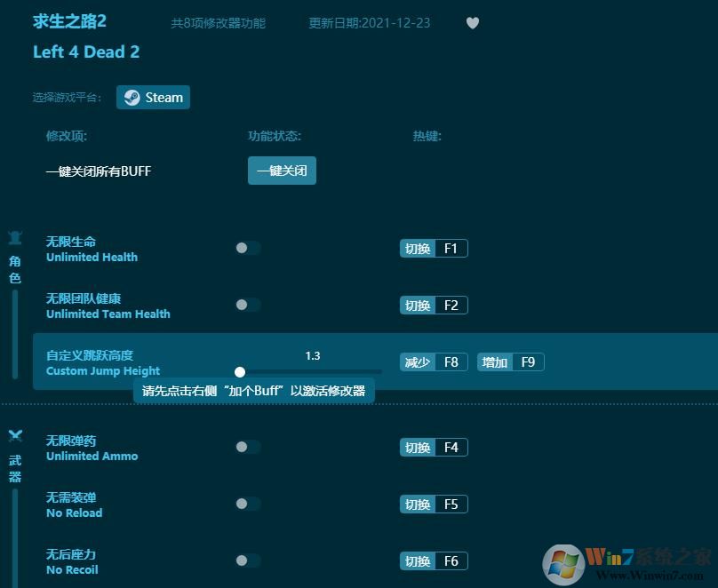
Task: Enable the Unlimited Health toggle
Action: [x=247, y=248]
